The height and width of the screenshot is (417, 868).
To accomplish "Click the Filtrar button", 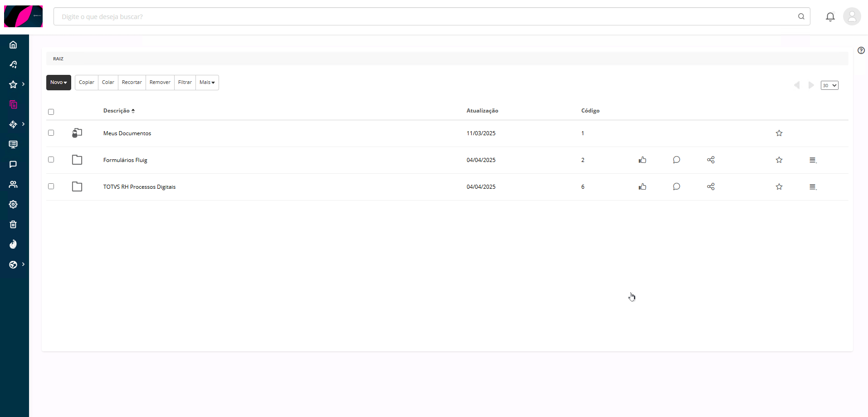I will (x=185, y=83).
